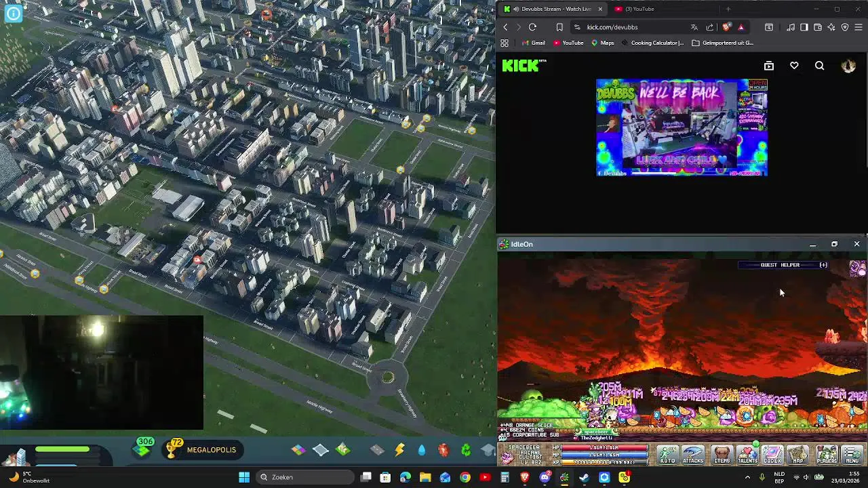This screenshot has height=488, width=868.
Task: Reload the Kick page
Action: point(532,27)
